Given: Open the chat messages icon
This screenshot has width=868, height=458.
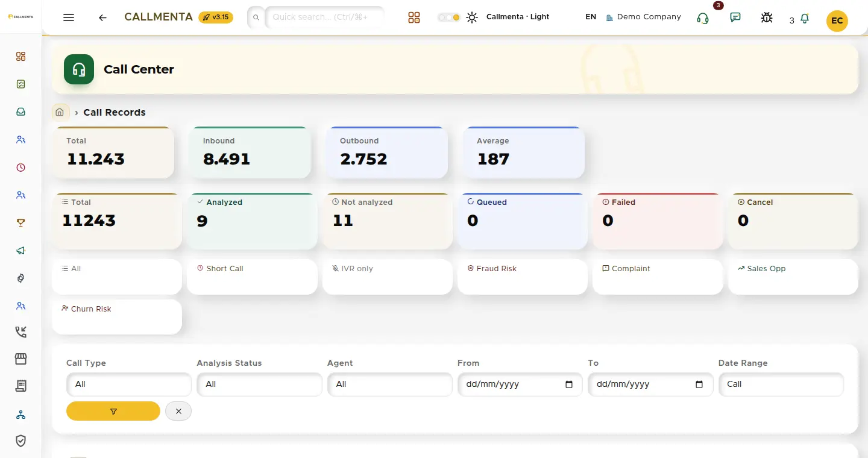Looking at the screenshot, I should [x=735, y=17].
